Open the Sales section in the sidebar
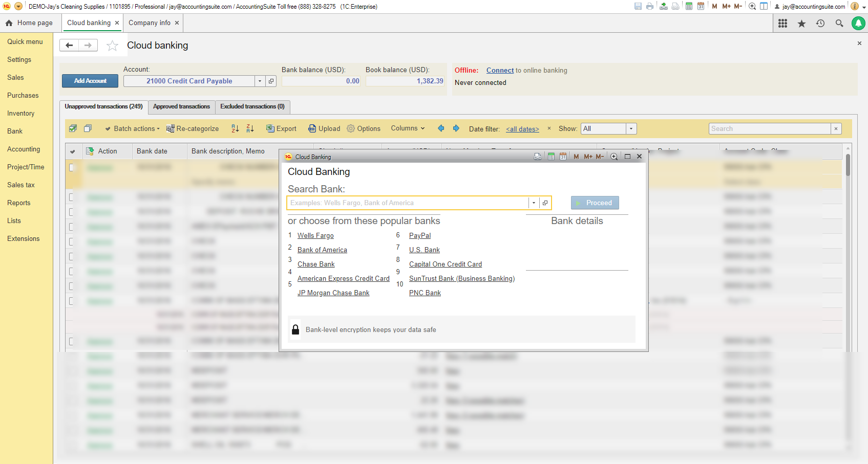This screenshot has height=464, width=868. click(x=15, y=77)
